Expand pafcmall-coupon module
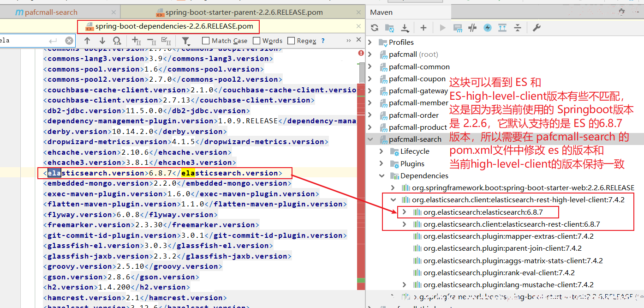Viewport: 644px width, 308px height. click(x=370, y=79)
